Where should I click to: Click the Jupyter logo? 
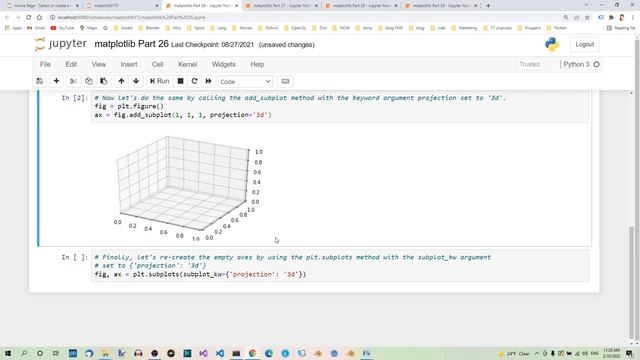pyautogui.click(x=61, y=44)
